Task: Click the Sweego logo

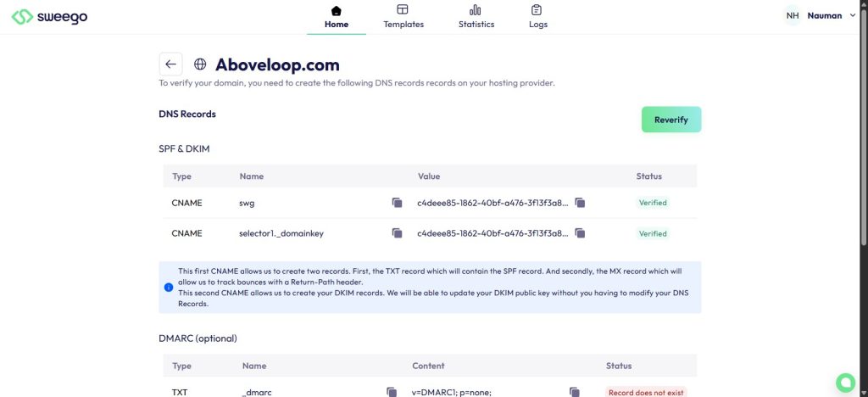Action: [50, 16]
